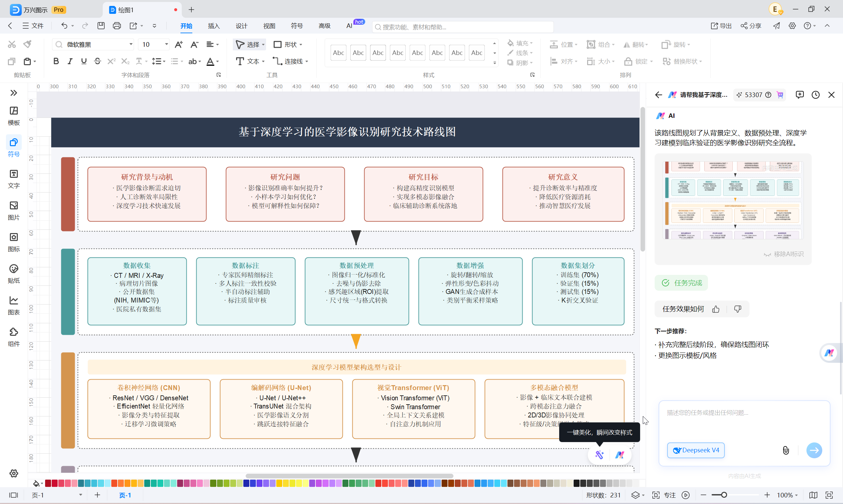
Task: Click 移除AI标识 remove AI watermark link
Action: point(784,254)
